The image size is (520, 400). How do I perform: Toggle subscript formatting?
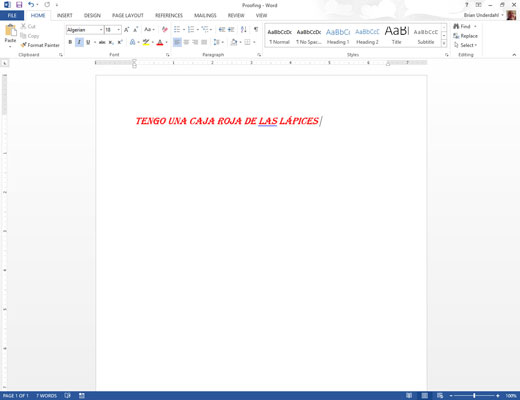(111, 42)
